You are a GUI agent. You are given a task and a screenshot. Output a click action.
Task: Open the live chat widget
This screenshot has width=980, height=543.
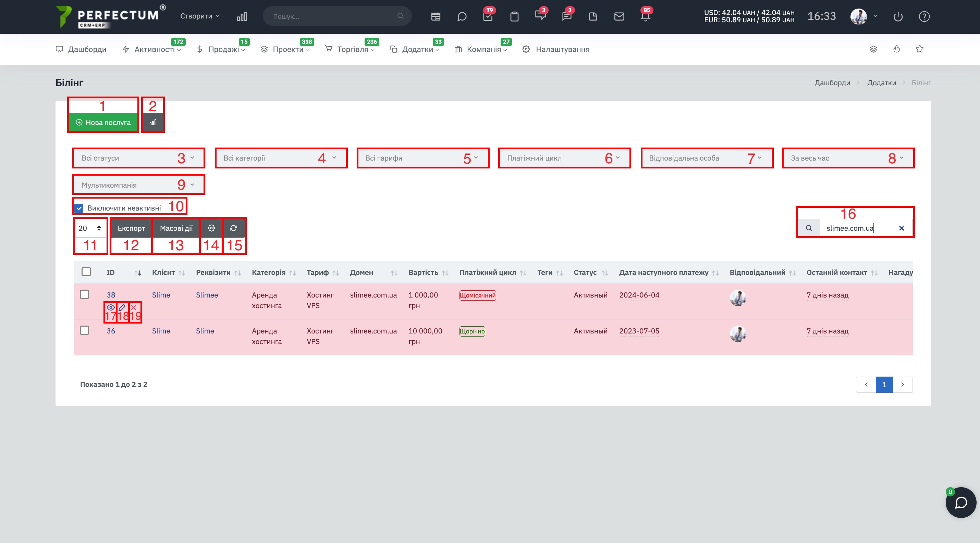(961, 503)
